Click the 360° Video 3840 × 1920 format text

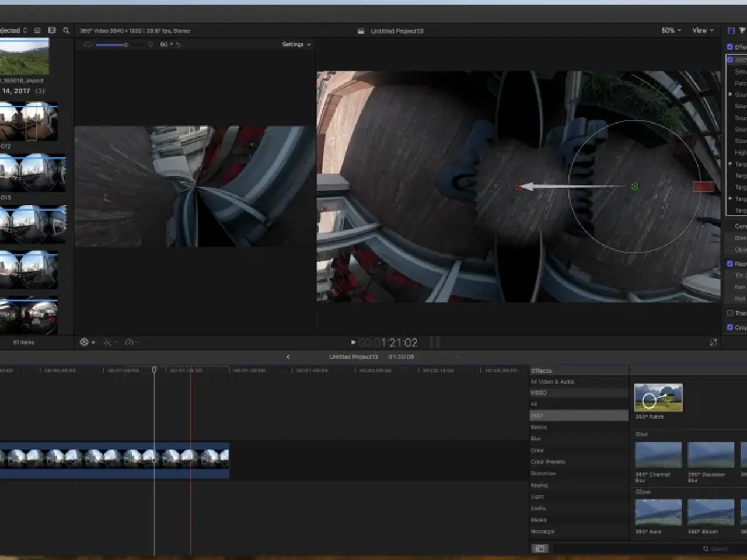pos(135,30)
